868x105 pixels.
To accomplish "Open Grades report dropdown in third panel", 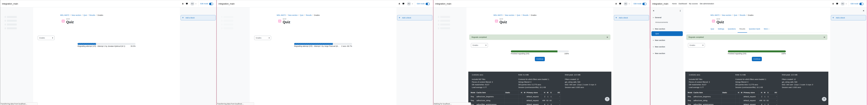I will (x=479, y=45).
